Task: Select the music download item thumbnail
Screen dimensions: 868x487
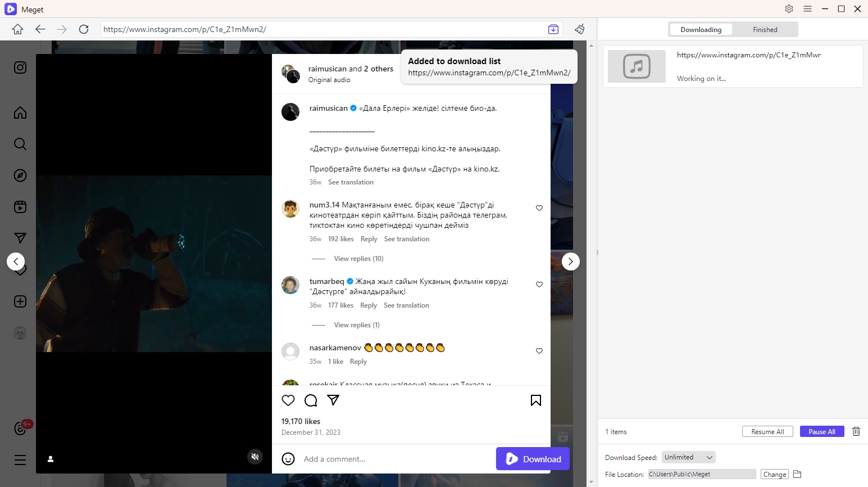Action: coord(637,66)
